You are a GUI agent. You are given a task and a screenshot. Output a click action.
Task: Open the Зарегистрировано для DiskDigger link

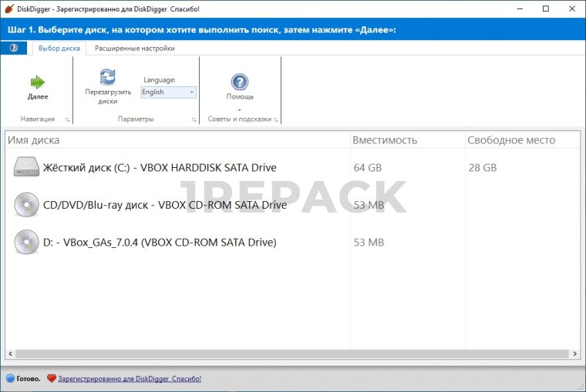click(129, 379)
